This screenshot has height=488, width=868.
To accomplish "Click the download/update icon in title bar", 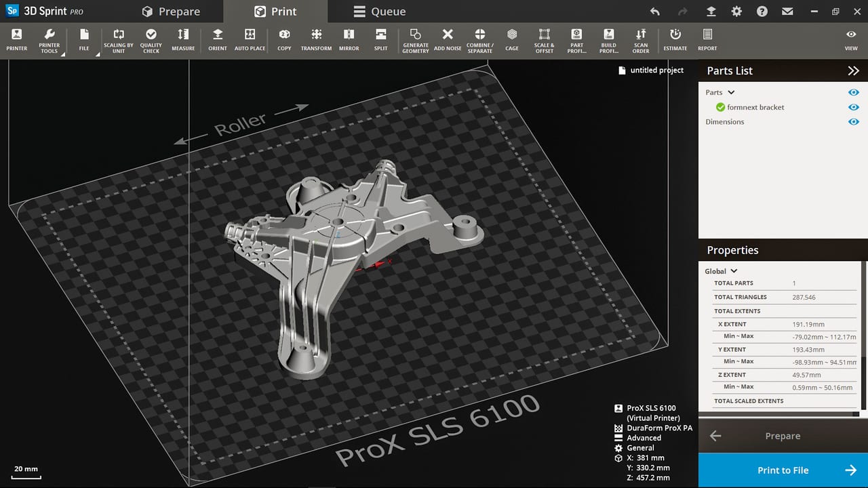I will click(x=711, y=12).
